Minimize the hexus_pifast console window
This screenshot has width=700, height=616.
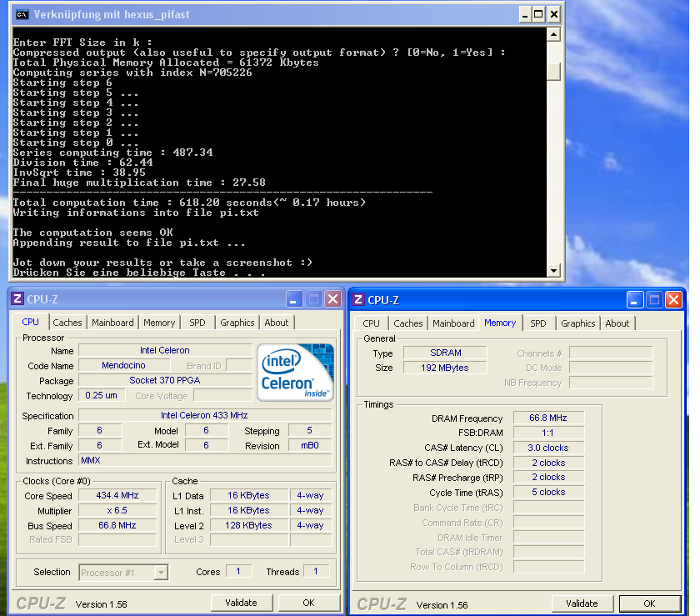pyautogui.click(x=526, y=15)
